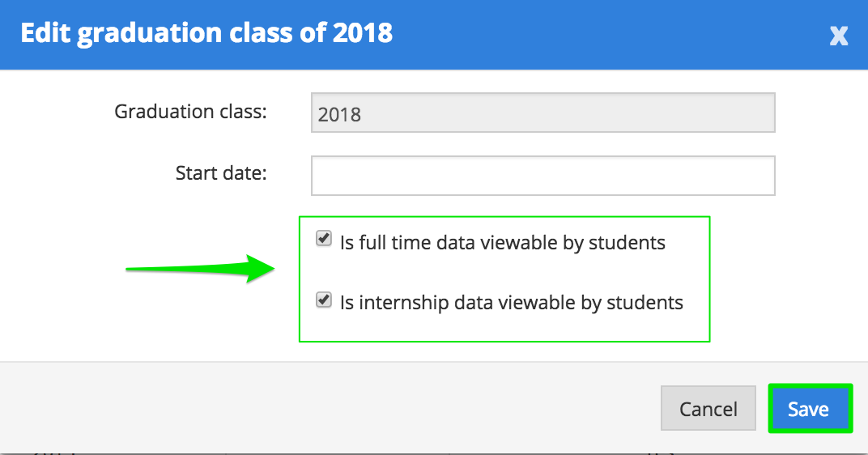Click the word 'internship' in the second checkbox label

[x=402, y=303]
